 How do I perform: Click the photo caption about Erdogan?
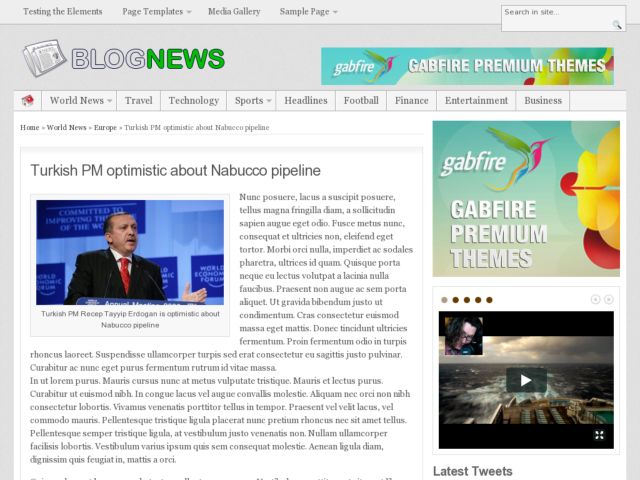click(x=130, y=319)
